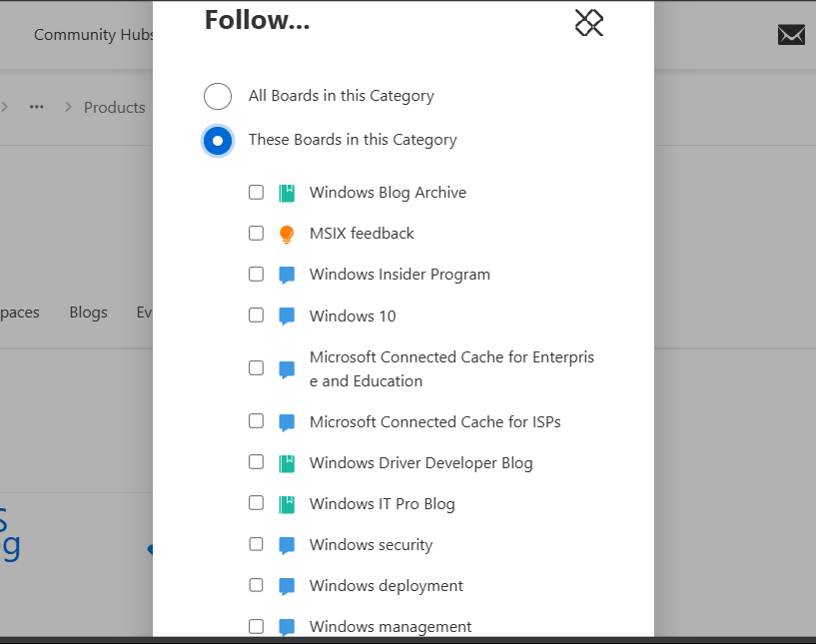Select All Boards in this Category

click(218, 96)
